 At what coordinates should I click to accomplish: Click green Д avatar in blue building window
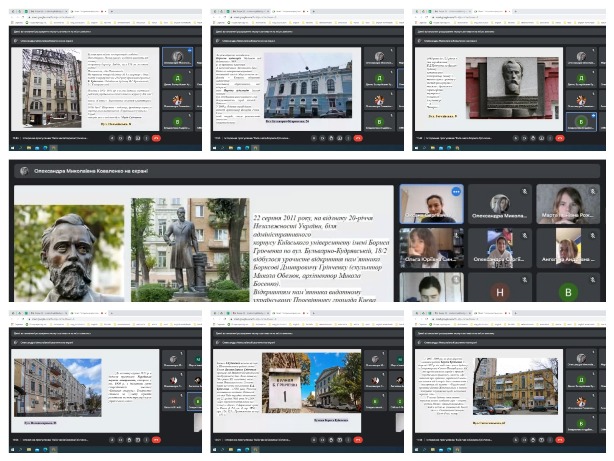pyautogui.click(x=379, y=78)
